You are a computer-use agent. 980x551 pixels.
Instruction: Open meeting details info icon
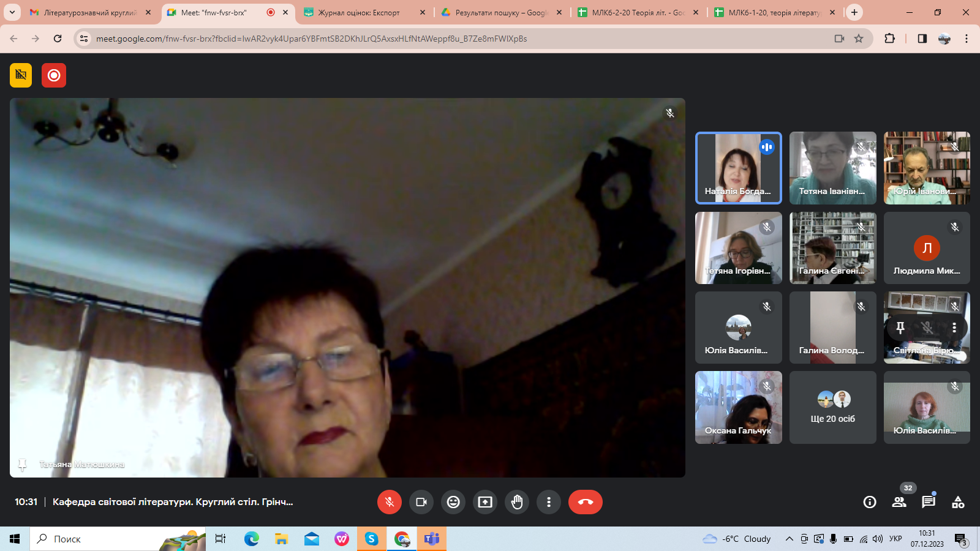pos(869,502)
